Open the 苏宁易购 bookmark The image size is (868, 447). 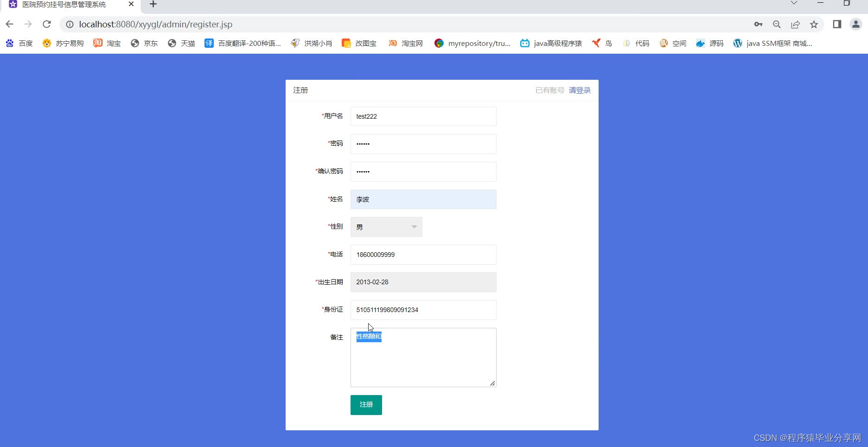pos(63,43)
